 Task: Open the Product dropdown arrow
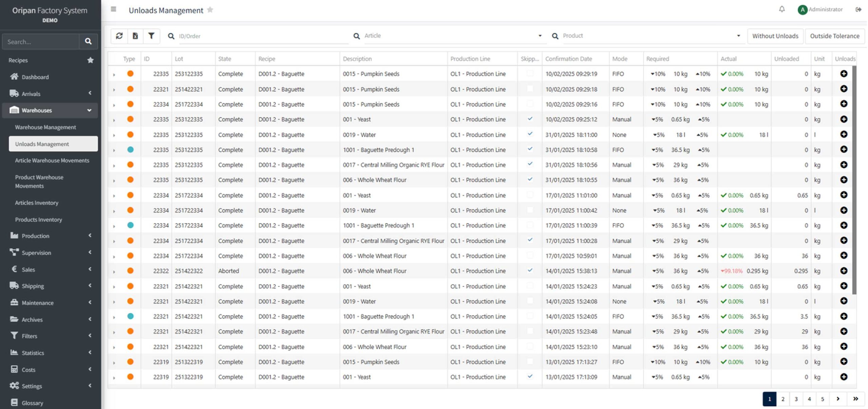[738, 36]
